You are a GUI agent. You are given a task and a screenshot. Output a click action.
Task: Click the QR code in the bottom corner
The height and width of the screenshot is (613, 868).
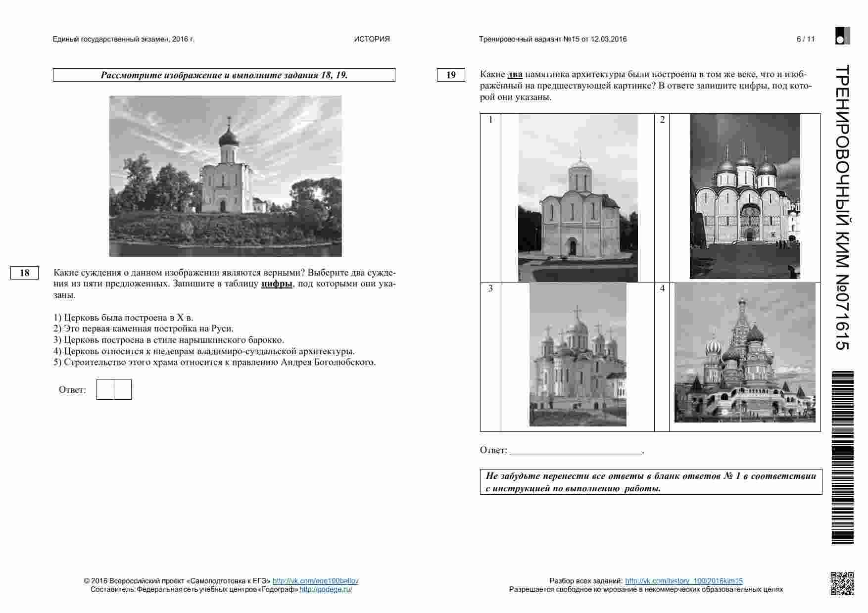point(842,583)
